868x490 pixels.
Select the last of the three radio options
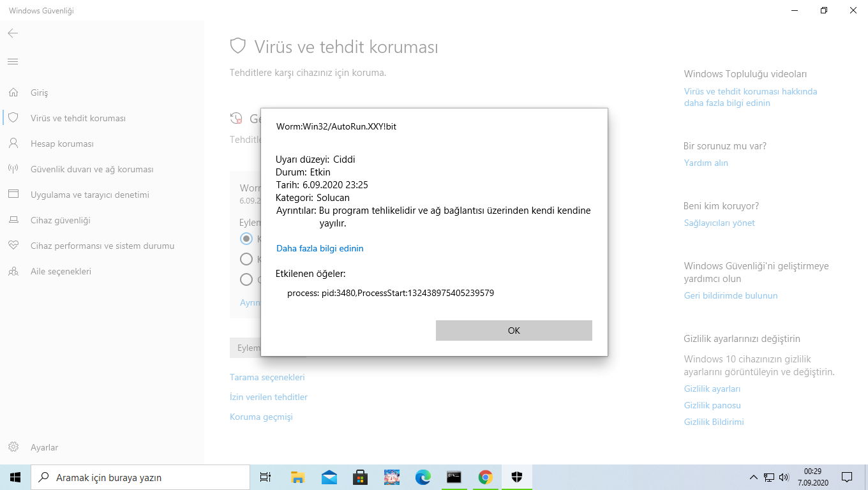246,279
